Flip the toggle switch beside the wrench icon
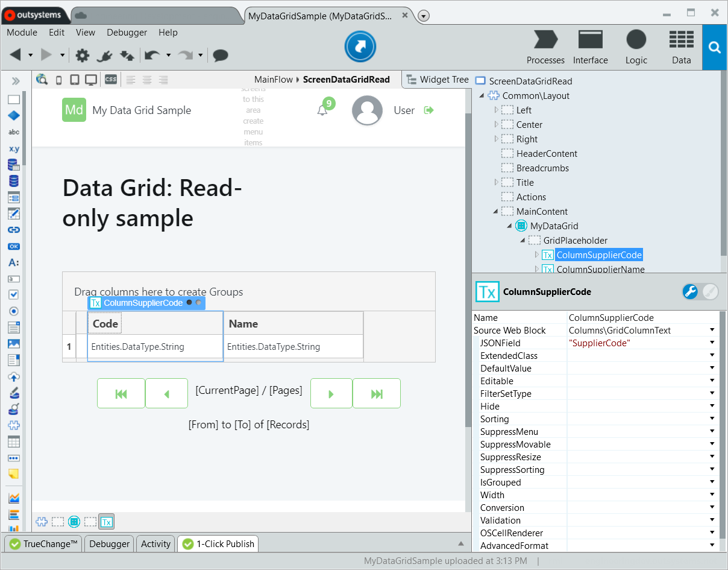 point(709,291)
